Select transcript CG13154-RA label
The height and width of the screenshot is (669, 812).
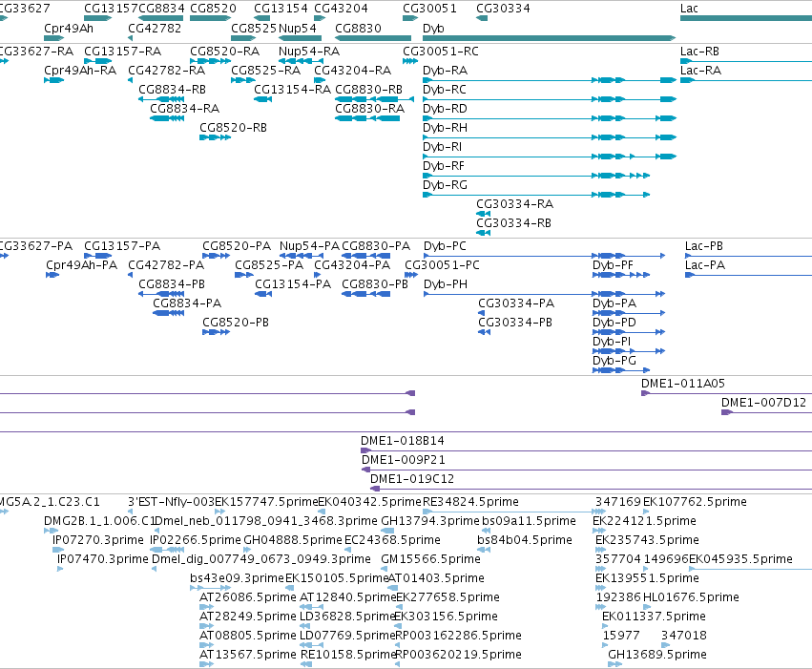(292, 89)
